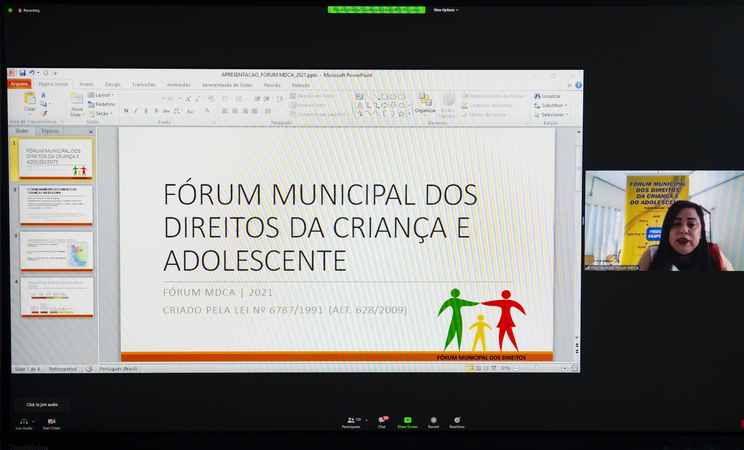Toggle text shadow in the Fonte group
The width and height of the screenshot is (744, 450).
(157, 111)
